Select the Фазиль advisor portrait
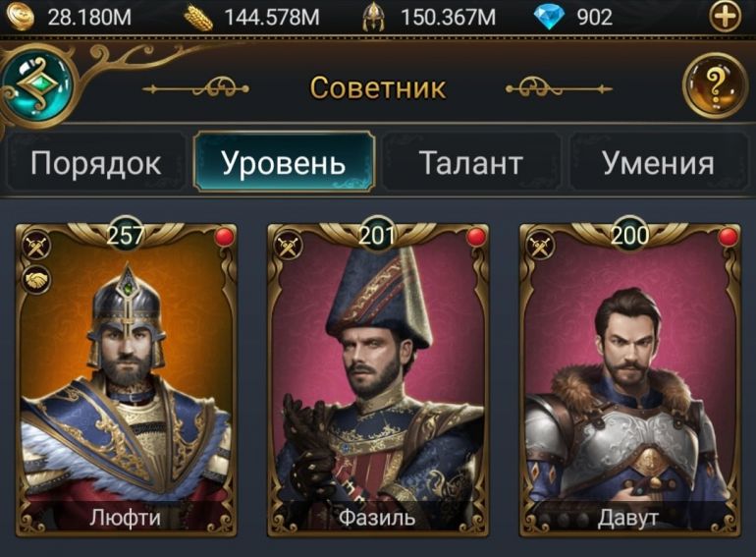Image resolution: width=756 pixels, height=557 pixels. [378, 379]
